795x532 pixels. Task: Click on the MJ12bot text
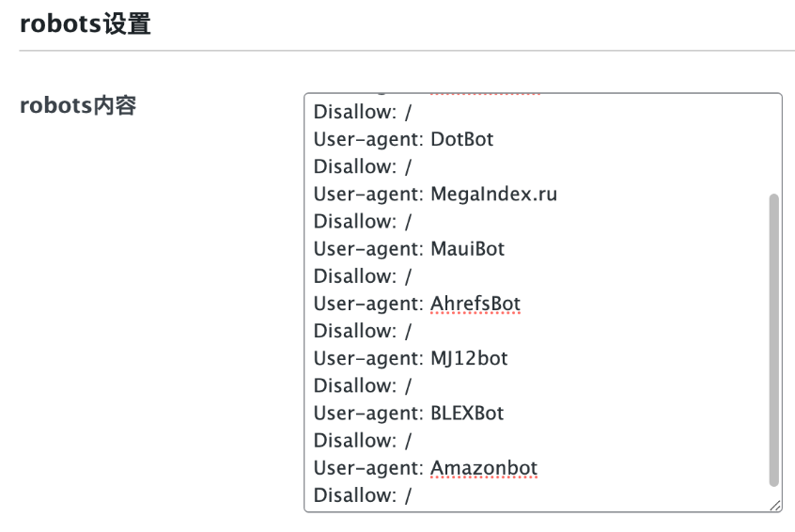pyautogui.click(x=469, y=358)
